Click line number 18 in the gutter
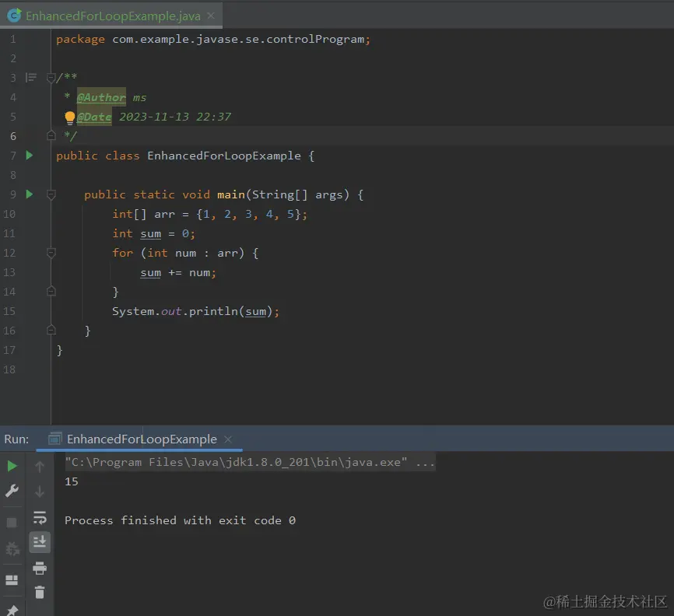This screenshot has height=616, width=674. click(x=9, y=369)
